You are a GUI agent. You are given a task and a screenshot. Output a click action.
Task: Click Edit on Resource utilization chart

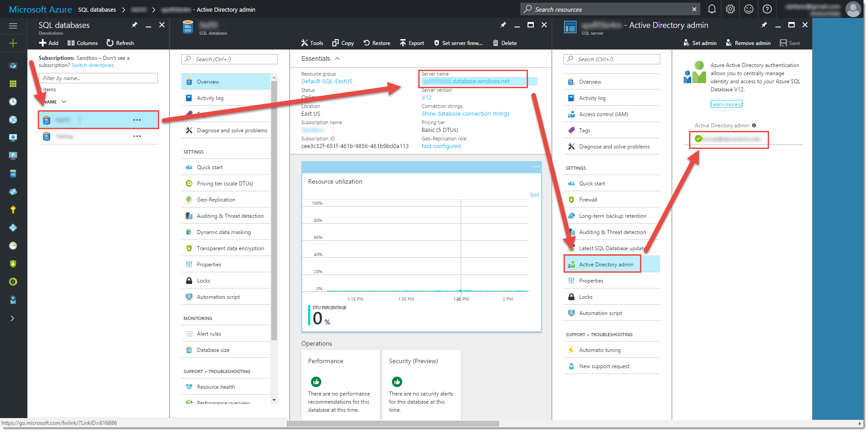[x=534, y=195]
